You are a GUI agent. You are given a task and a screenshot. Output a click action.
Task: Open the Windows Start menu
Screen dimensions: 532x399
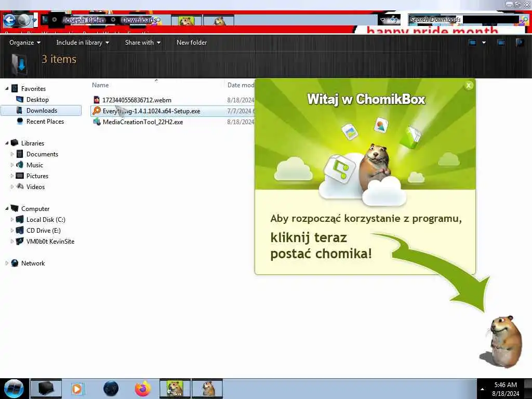pos(14,389)
